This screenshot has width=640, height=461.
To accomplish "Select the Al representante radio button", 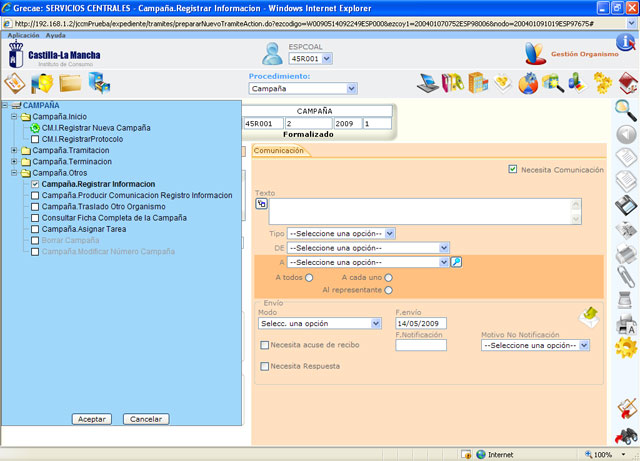I will pos(388,290).
